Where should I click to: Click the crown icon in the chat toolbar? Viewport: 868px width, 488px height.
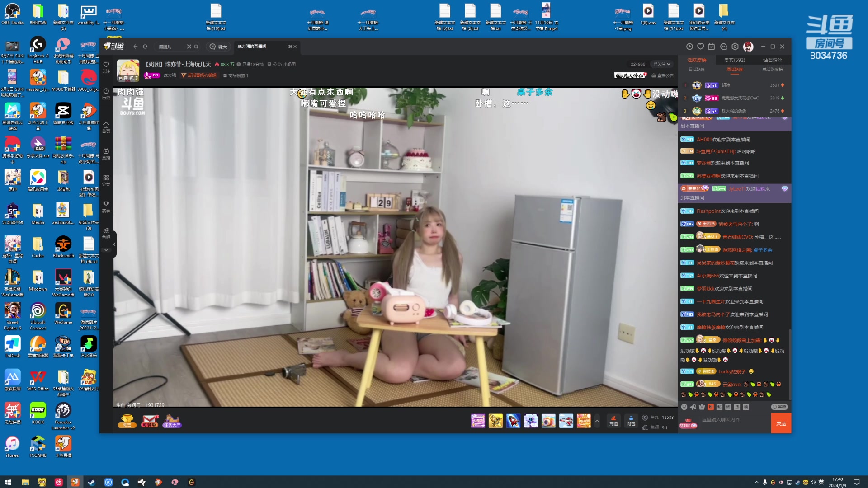point(702,407)
